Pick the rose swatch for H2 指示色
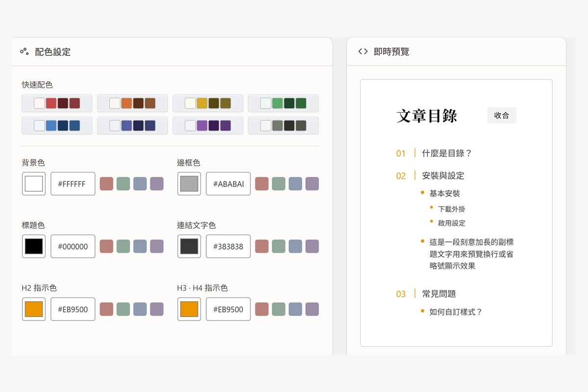This screenshot has height=392, width=588. click(x=106, y=309)
